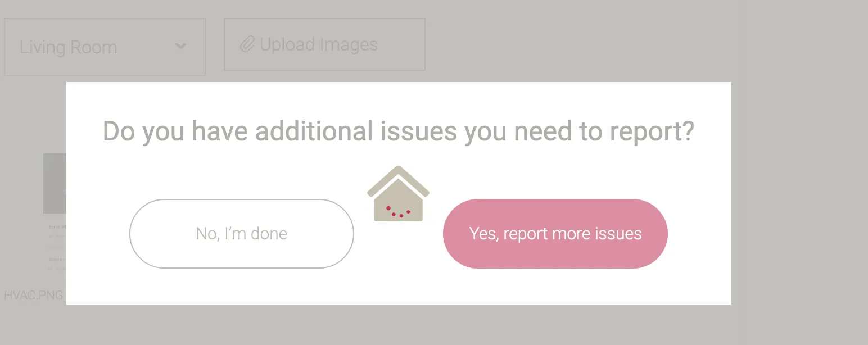The width and height of the screenshot is (868, 345).
Task: Click the red dots inside the house icon
Action: [x=398, y=211]
